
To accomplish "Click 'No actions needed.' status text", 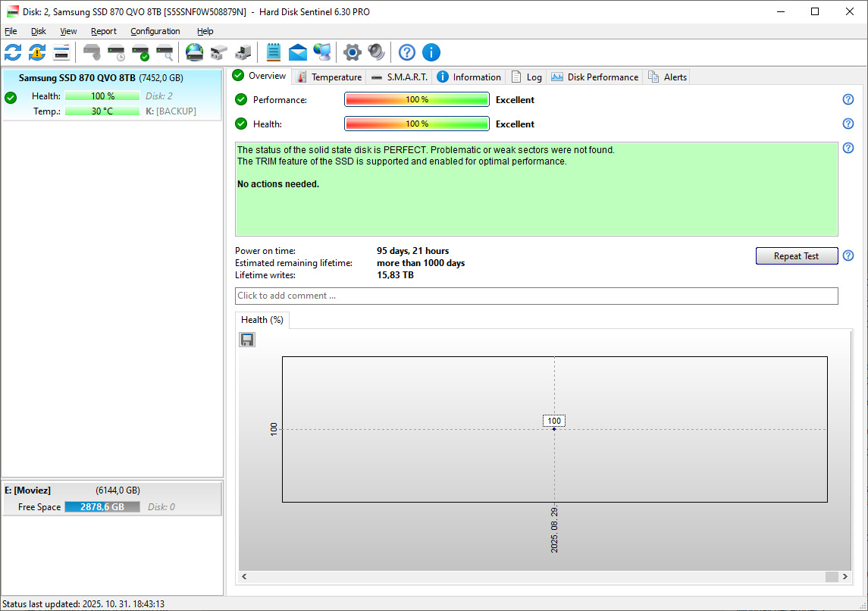I will click(278, 184).
